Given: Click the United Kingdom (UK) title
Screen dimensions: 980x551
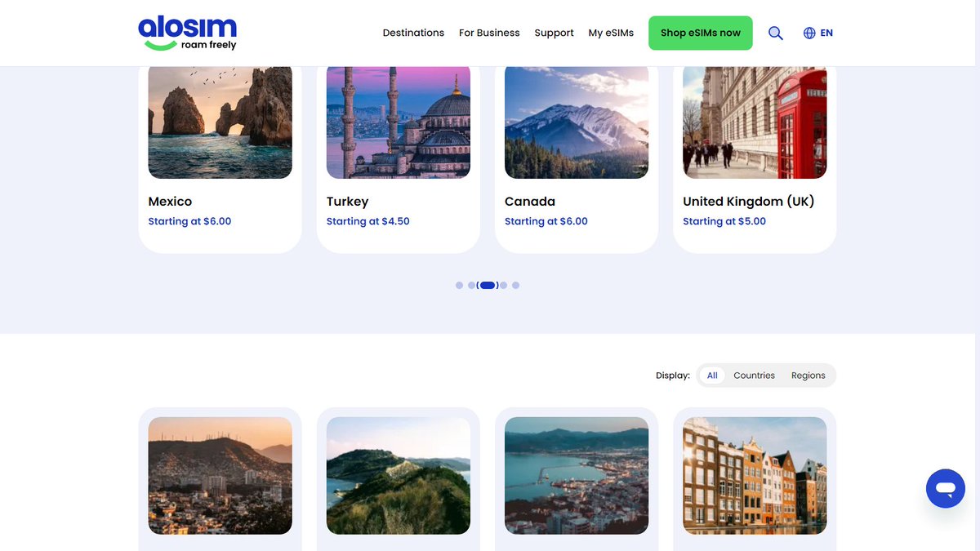Looking at the screenshot, I should [749, 202].
